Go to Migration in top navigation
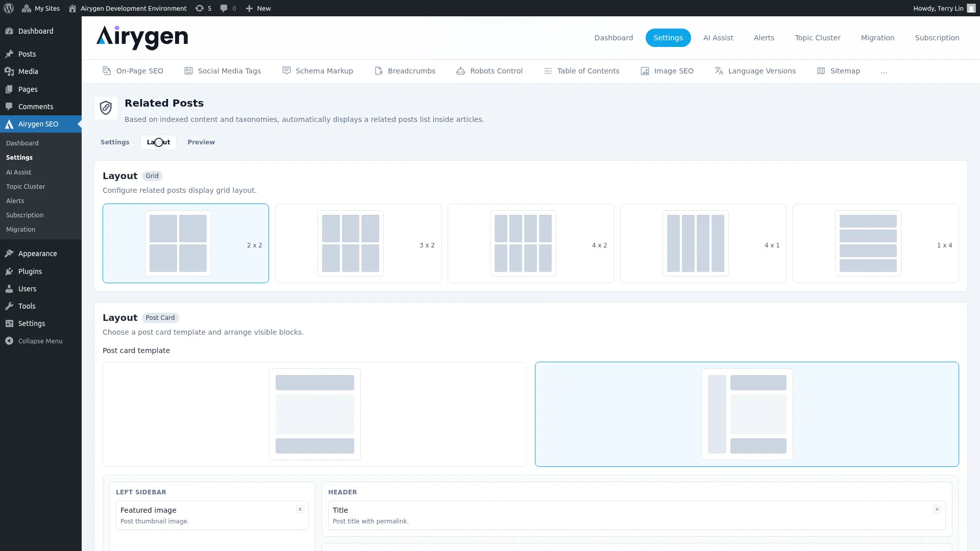This screenshot has height=551, width=980. pyautogui.click(x=878, y=38)
